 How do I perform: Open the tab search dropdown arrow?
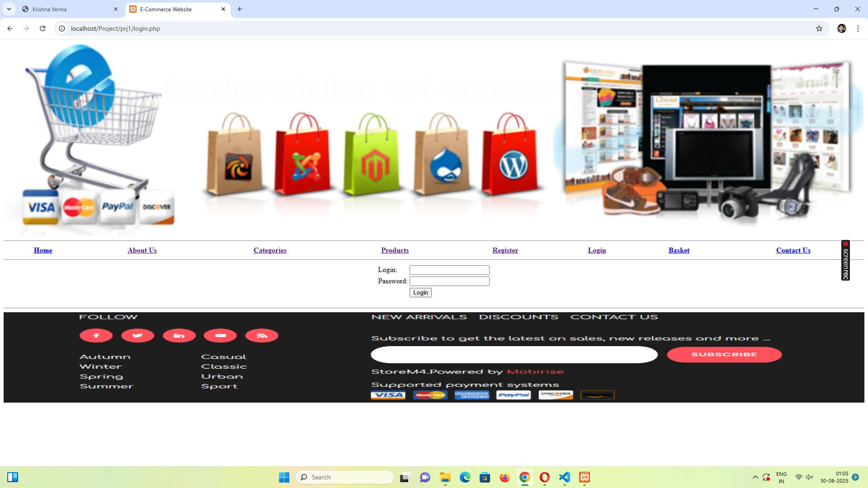click(9, 9)
